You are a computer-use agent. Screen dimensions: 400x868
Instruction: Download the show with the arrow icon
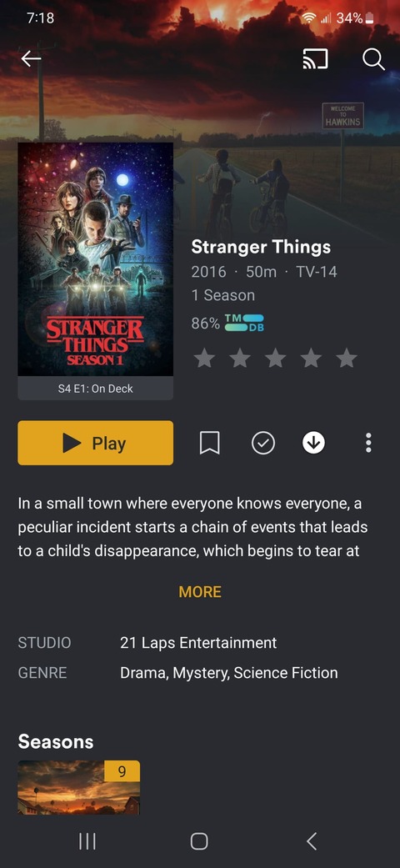(313, 443)
